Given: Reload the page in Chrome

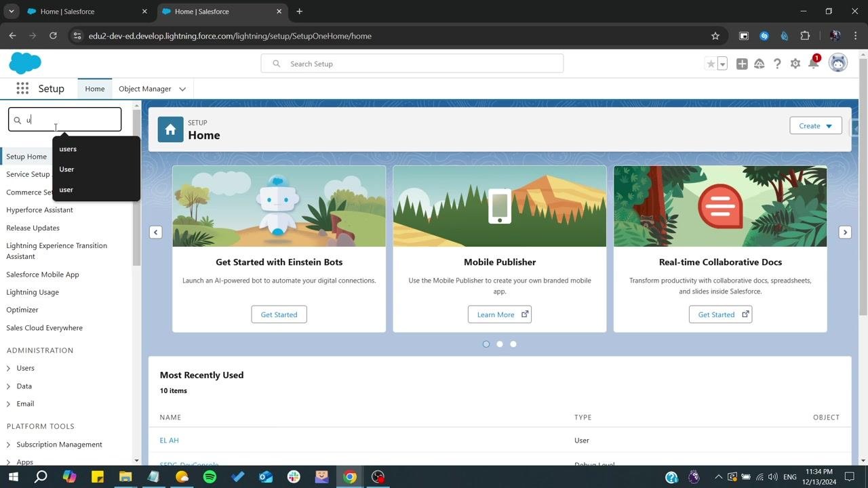Looking at the screenshot, I should pos(53,36).
